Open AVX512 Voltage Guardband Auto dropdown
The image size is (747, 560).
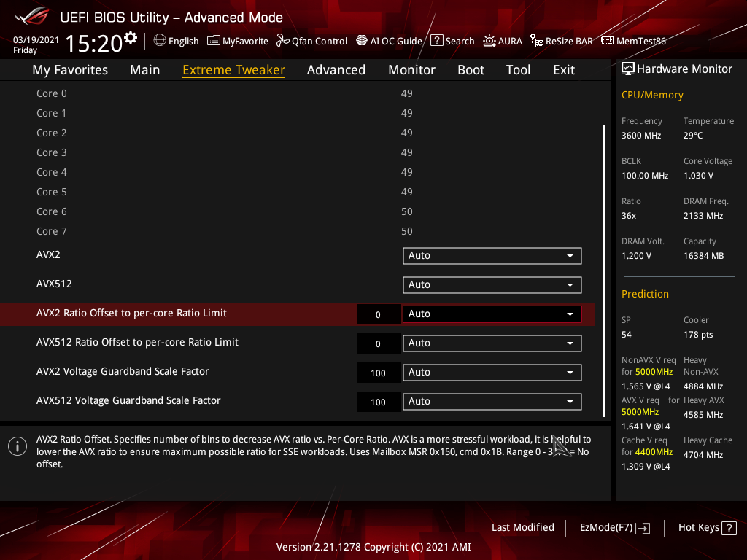pos(492,402)
